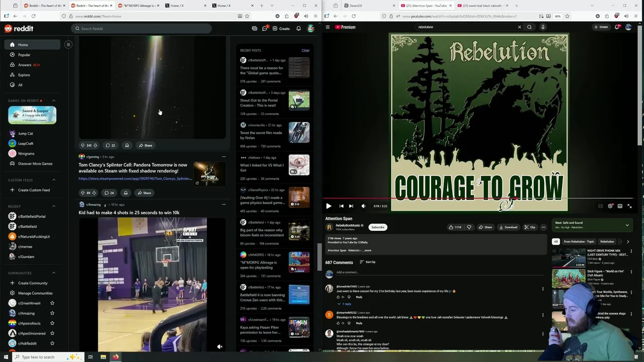This screenshot has height=362, width=644.
Task: Downvote the post with 341 votes
Action: pos(95,145)
